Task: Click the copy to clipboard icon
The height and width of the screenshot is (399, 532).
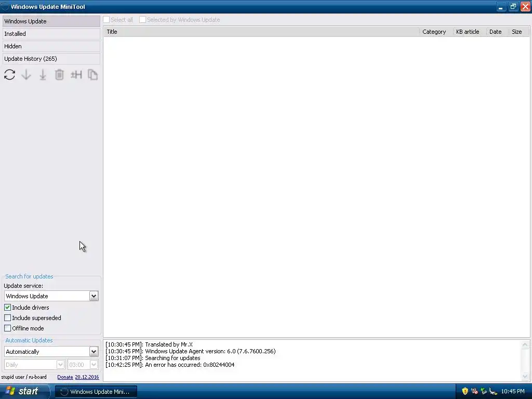Action: click(x=92, y=75)
